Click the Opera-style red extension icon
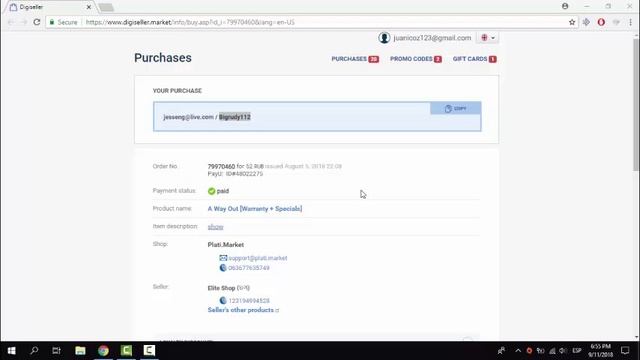This screenshot has height=360, width=640. [x=601, y=22]
